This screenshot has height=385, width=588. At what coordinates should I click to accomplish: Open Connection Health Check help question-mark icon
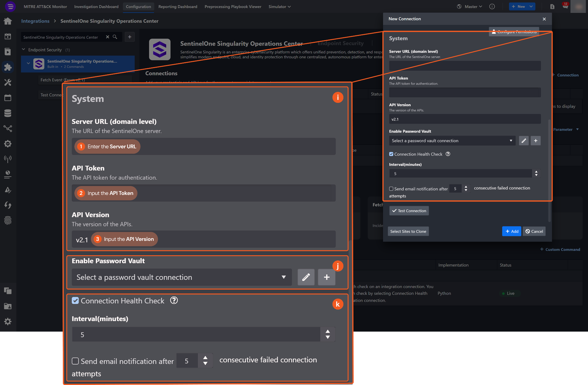click(x=448, y=154)
